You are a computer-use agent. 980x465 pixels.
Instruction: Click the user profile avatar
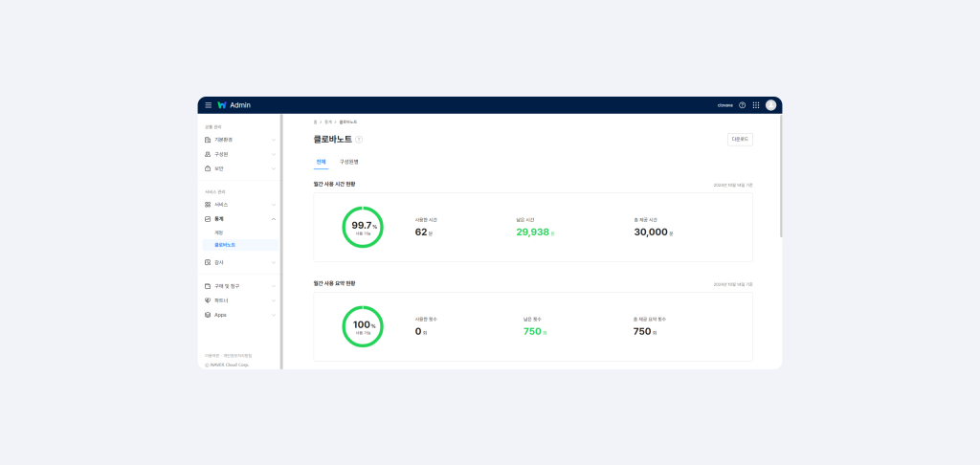[770, 105]
